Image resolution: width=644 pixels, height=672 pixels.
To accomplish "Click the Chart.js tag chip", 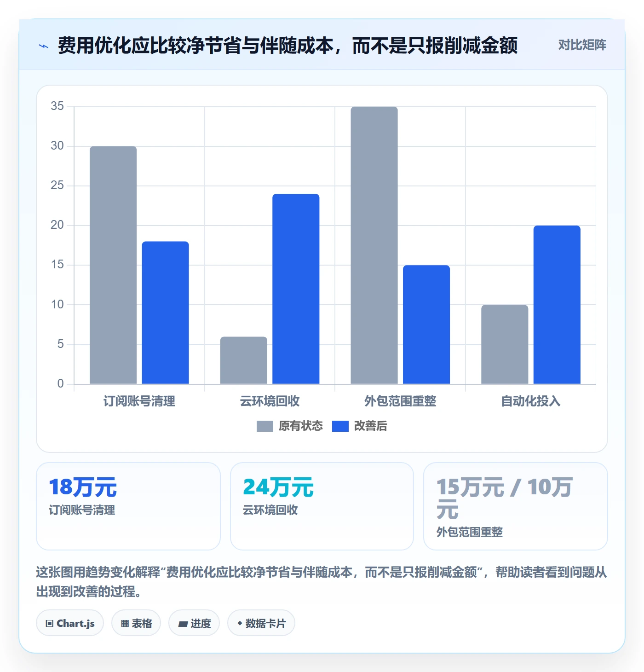I will (70, 623).
